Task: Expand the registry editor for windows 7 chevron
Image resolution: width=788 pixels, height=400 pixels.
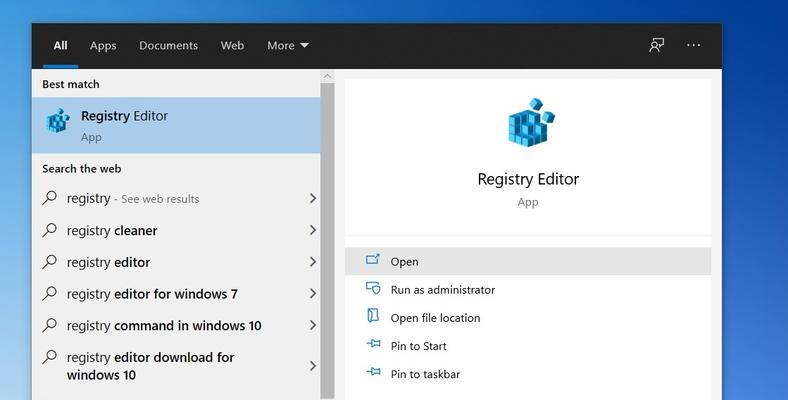Action: point(313,293)
